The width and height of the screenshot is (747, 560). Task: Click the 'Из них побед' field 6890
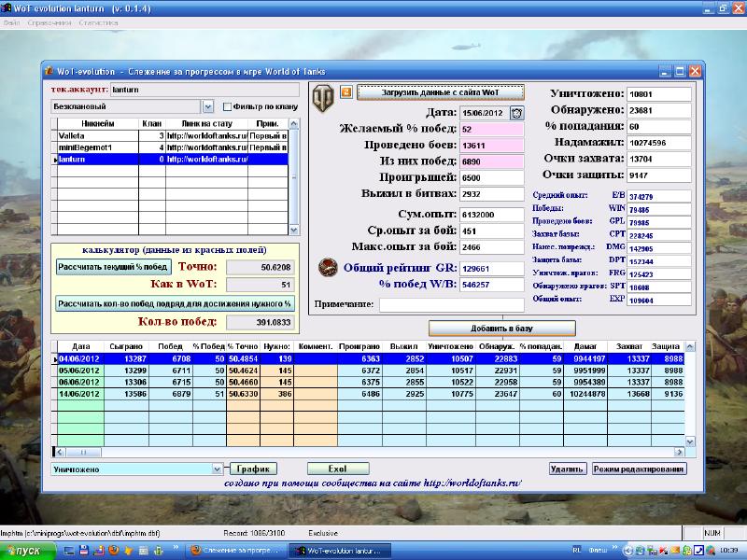pyautogui.click(x=492, y=161)
